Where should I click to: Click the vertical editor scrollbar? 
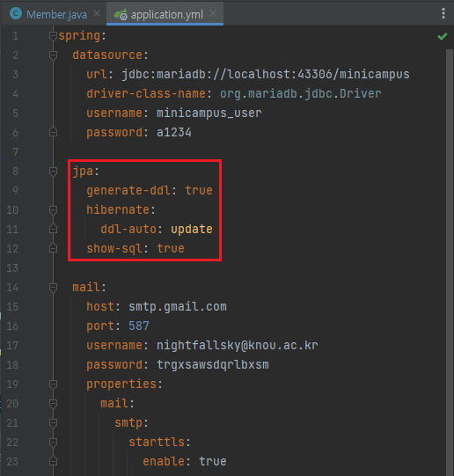point(450,261)
